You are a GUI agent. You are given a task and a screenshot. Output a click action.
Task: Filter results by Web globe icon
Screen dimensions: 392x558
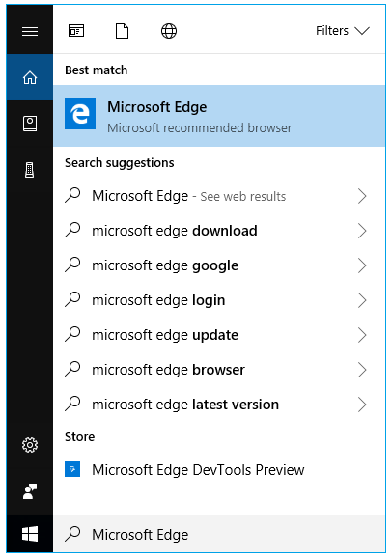169,31
